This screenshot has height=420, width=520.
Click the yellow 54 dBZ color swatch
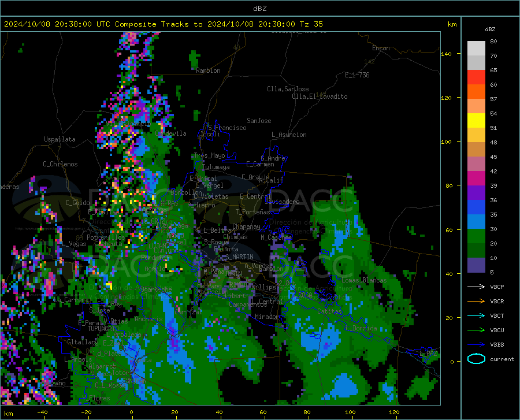476,121
